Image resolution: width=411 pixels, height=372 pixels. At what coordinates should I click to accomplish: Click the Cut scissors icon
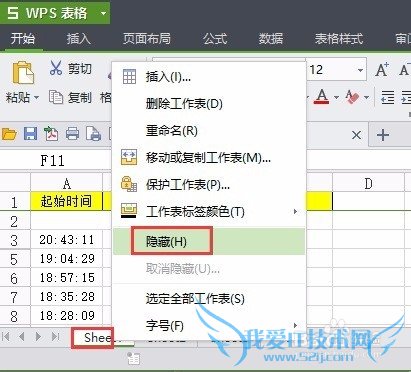pyautogui.click(x=56, y=68)
